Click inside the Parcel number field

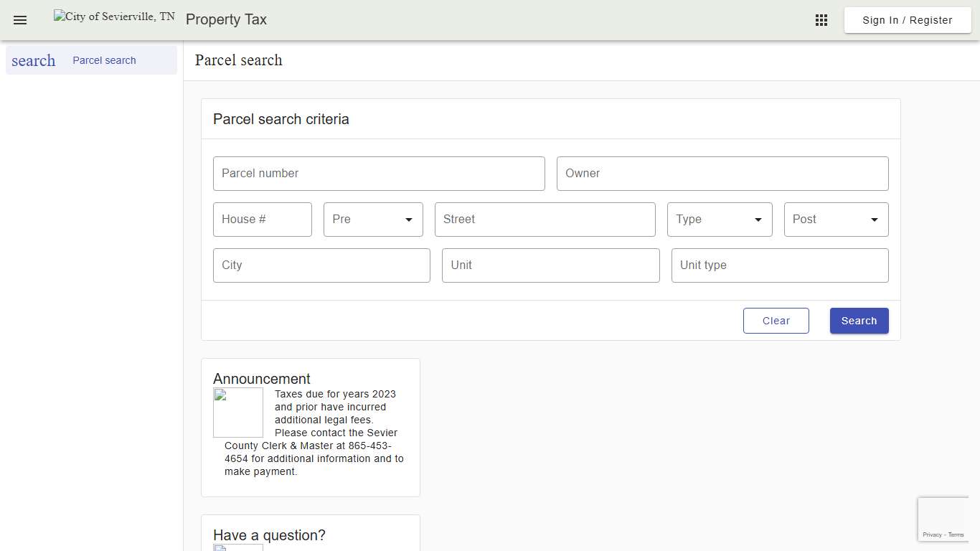click(379, 173)
